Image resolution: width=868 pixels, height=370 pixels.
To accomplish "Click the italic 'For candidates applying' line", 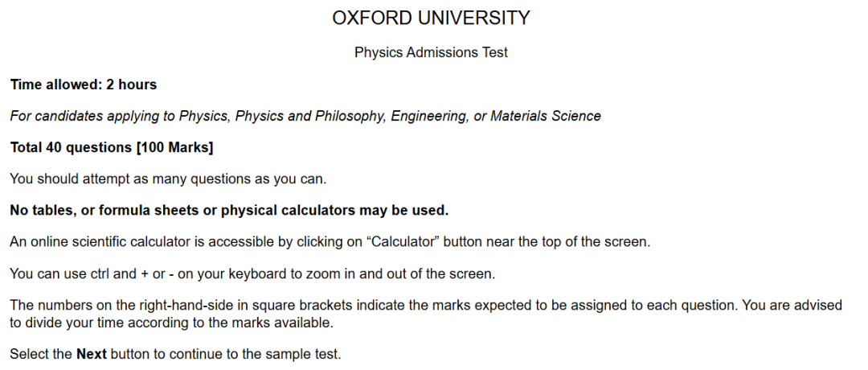I will [x=305, y=117].
